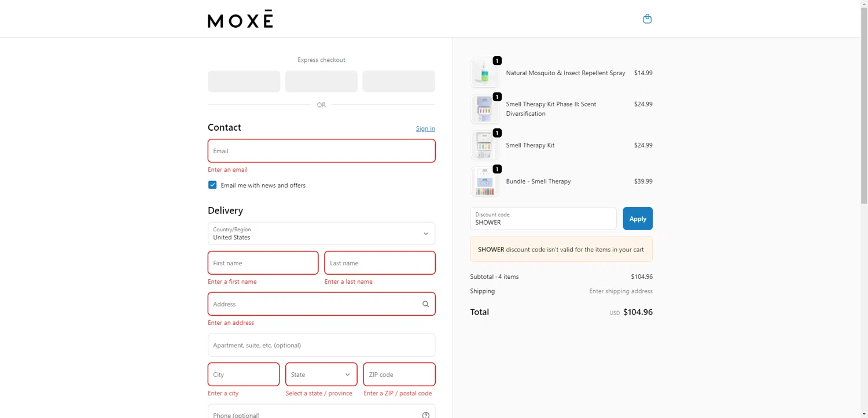This screenshot has width=868, height=418.
Task: Focus the Apartment, suite, etc. field
Action: point(321,345)
